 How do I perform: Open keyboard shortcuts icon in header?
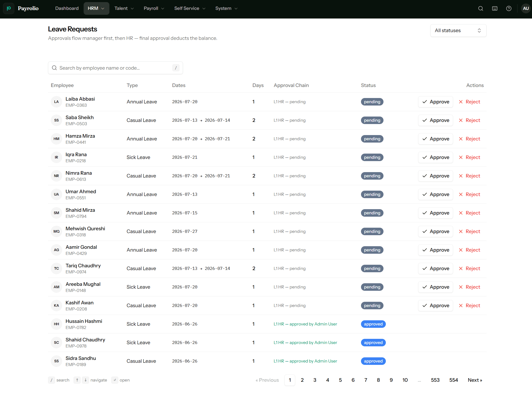495,9
